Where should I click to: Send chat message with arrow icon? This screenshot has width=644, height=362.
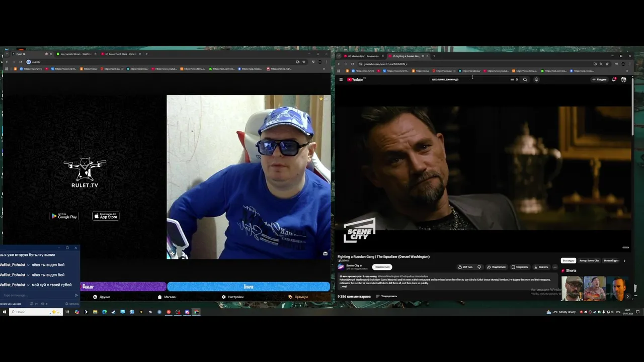76,295
